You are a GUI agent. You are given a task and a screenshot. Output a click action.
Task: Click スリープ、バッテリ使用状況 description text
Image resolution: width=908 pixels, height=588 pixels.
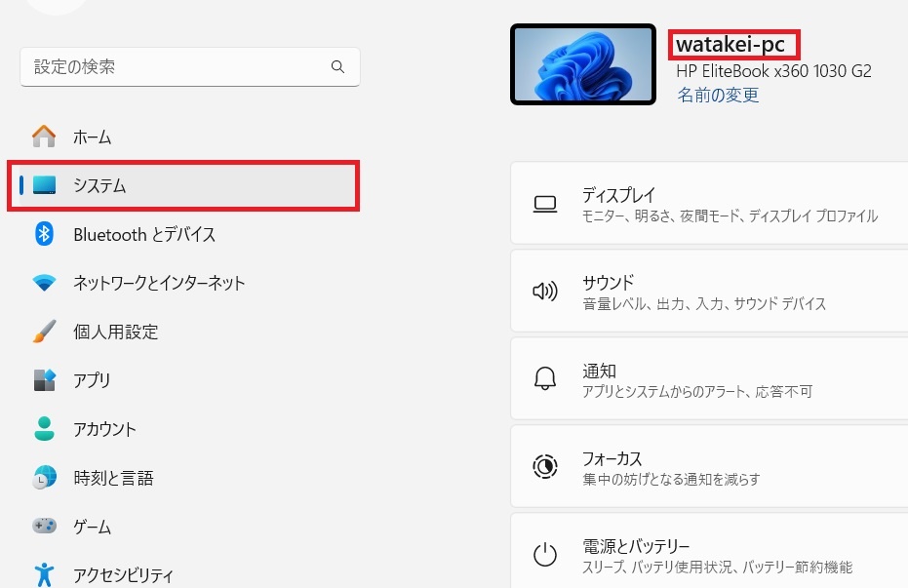717,568
